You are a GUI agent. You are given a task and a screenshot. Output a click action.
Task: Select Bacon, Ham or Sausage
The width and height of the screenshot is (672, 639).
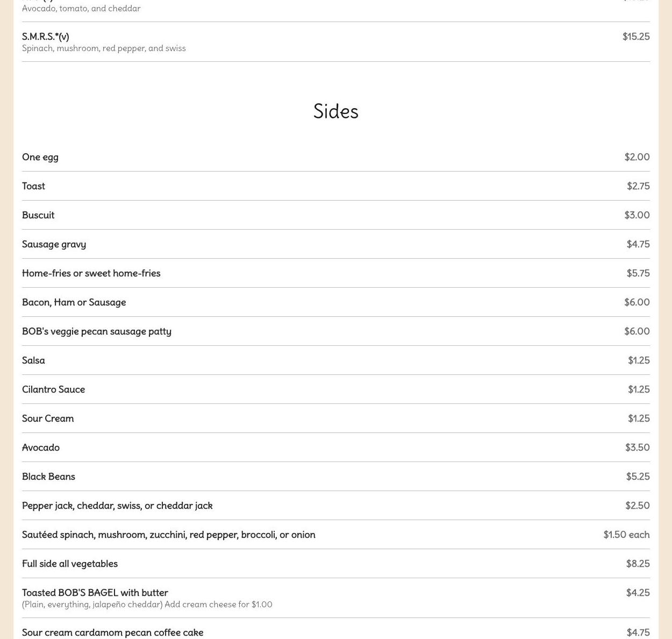click(x=336, y=302)
